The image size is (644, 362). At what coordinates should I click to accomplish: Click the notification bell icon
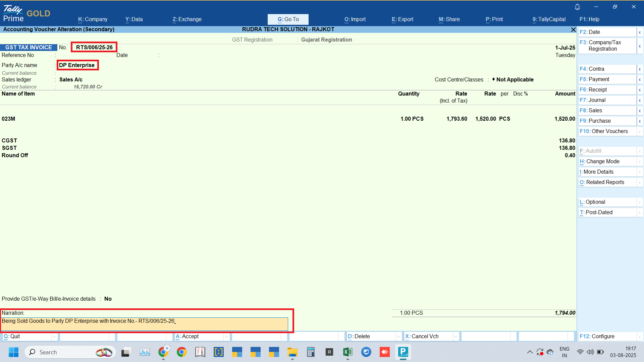click(x=577, y=7)
